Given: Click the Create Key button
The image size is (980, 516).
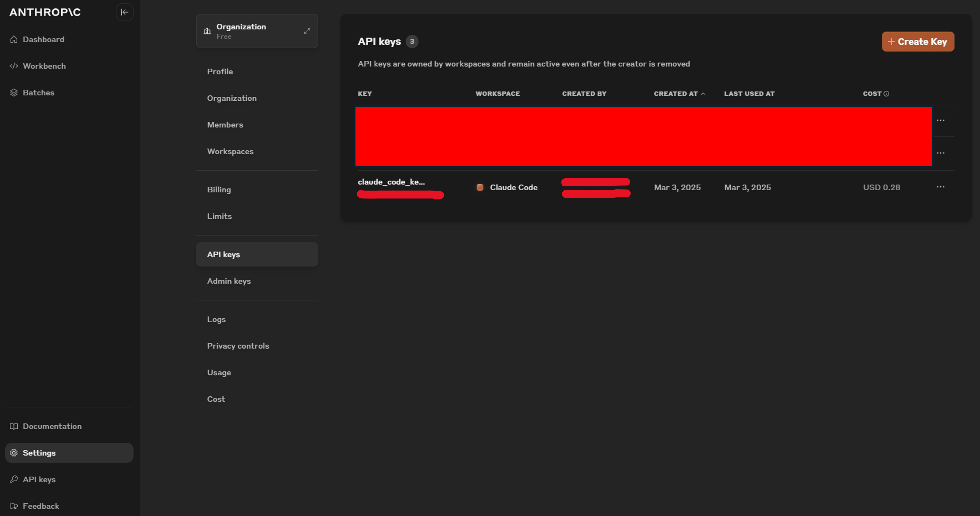Looking at the screenshot, I should click(918, 41).
